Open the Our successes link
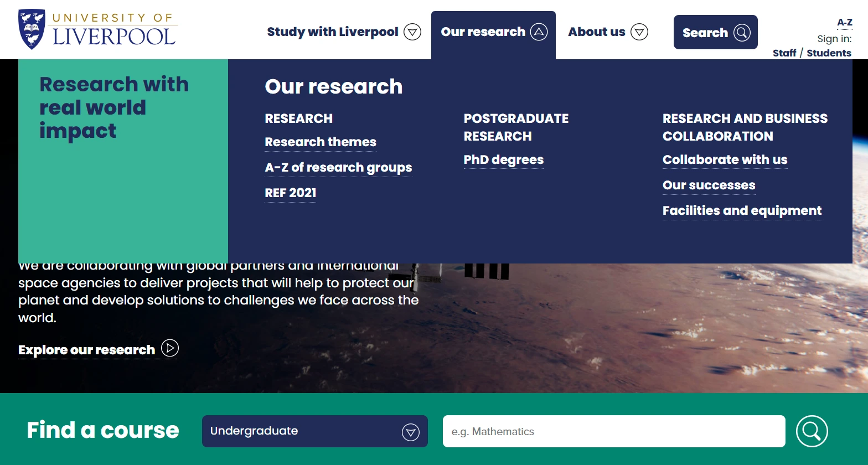868x465 pixels. 709,185
